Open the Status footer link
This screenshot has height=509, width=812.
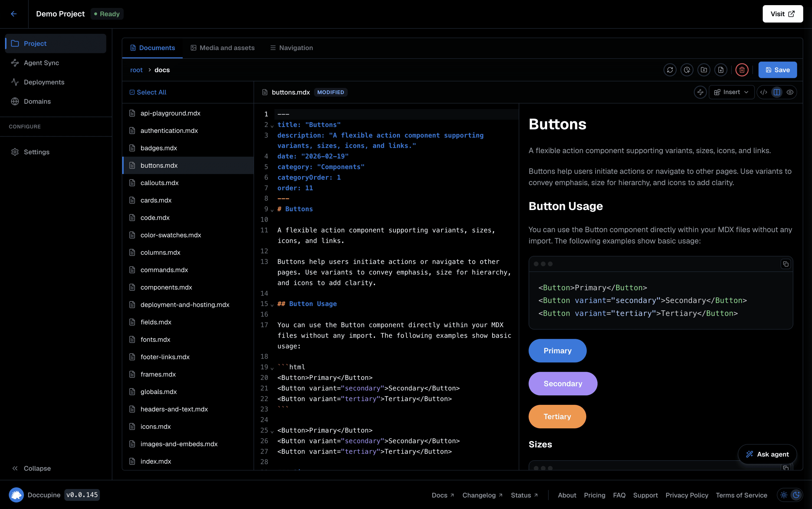524,495
